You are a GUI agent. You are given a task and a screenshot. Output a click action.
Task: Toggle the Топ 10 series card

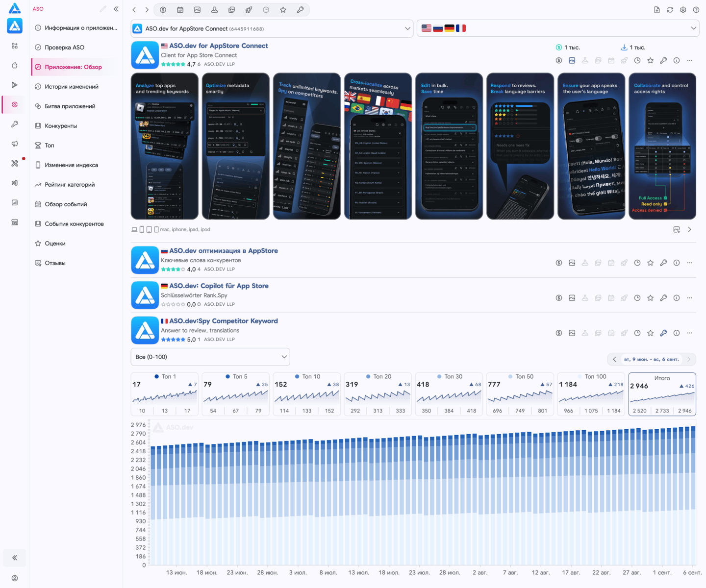click(x=307, y=394)
